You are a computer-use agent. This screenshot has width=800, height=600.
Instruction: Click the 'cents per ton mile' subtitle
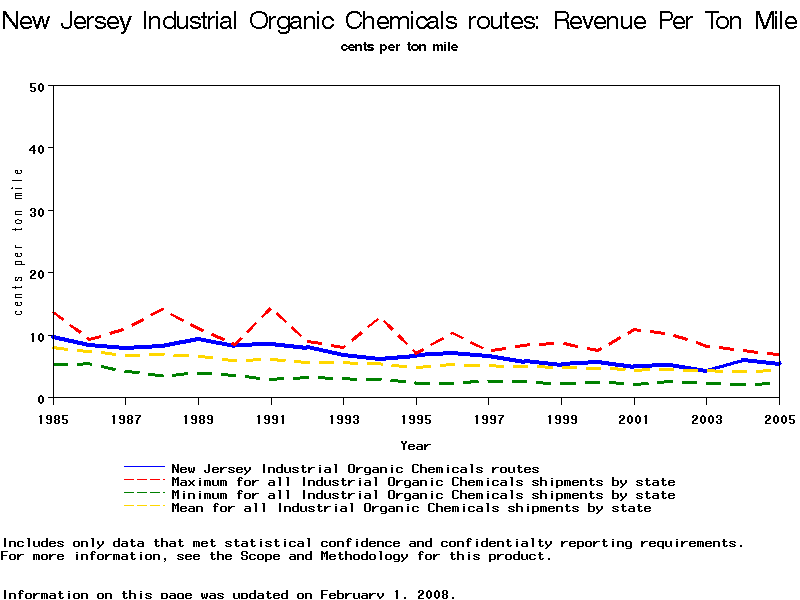click(x=399, y=46)
